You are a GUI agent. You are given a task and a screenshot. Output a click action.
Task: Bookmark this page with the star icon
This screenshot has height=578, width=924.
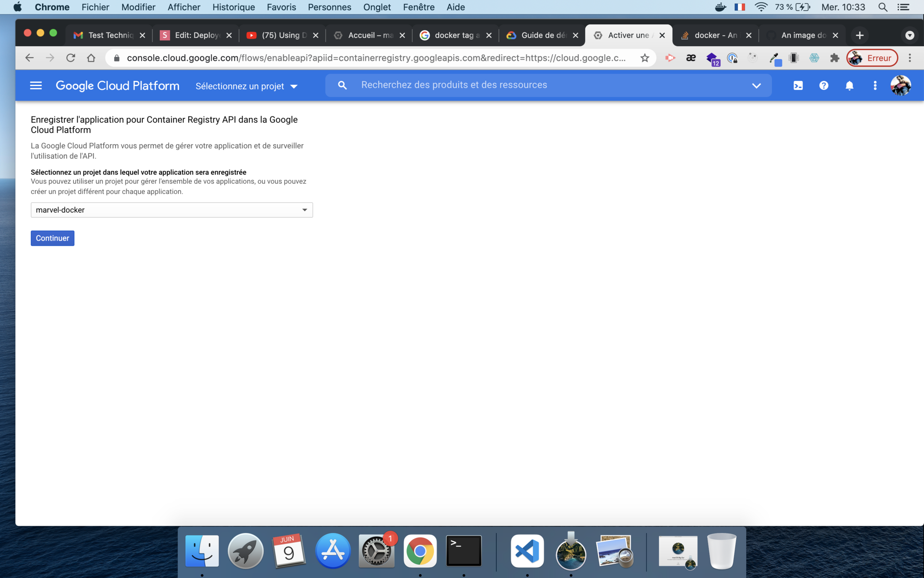pyautogui.click(x=645, y=58)
